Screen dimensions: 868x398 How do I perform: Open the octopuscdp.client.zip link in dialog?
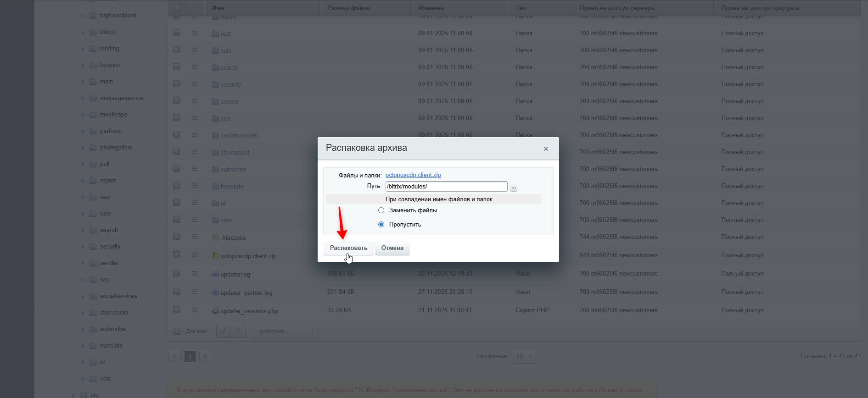413,175
